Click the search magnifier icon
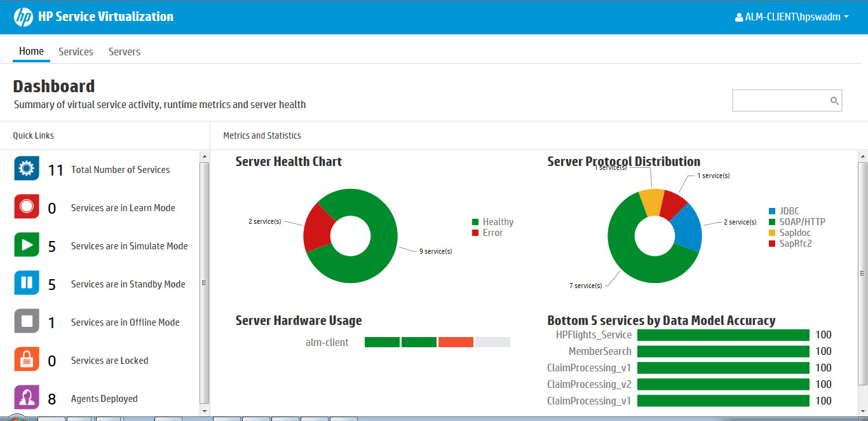Viewport: 868px width, 421px height. click(834, 100)
